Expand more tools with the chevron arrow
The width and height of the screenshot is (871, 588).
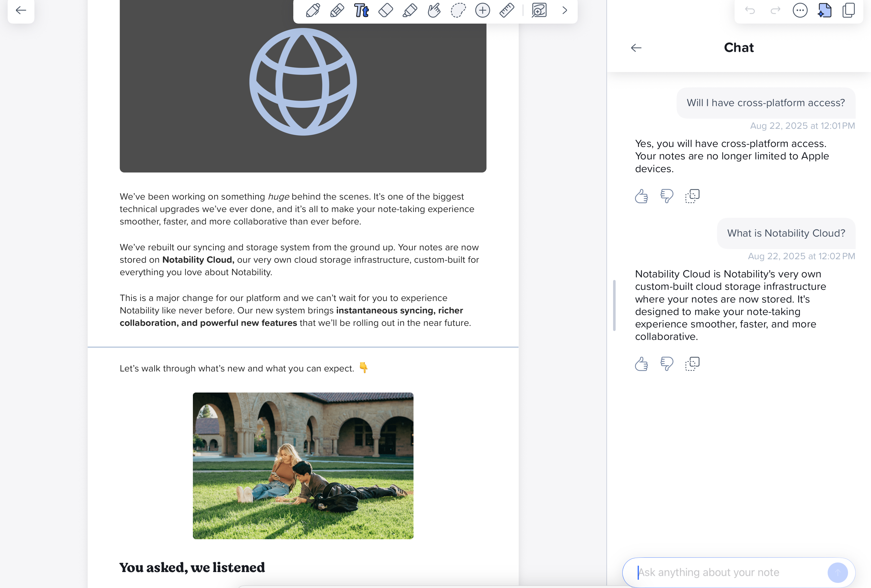564,11
